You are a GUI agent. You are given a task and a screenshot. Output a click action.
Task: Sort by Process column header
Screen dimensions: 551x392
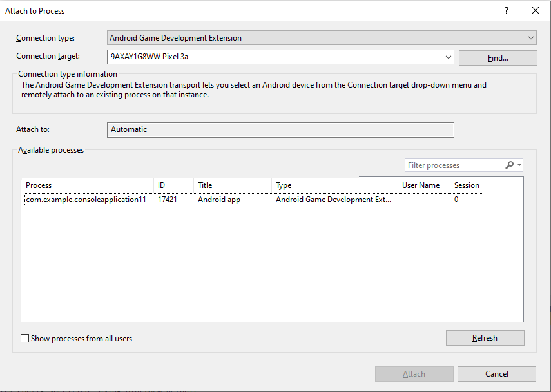pyautogui.click(x=87, y=185)
